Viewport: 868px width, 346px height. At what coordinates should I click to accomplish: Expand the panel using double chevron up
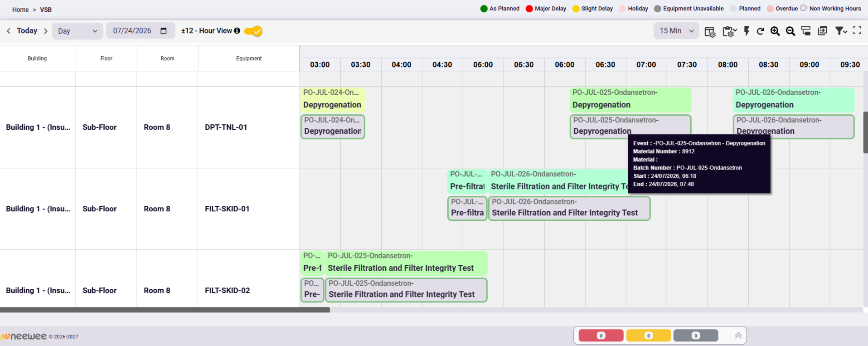(738, 336)
